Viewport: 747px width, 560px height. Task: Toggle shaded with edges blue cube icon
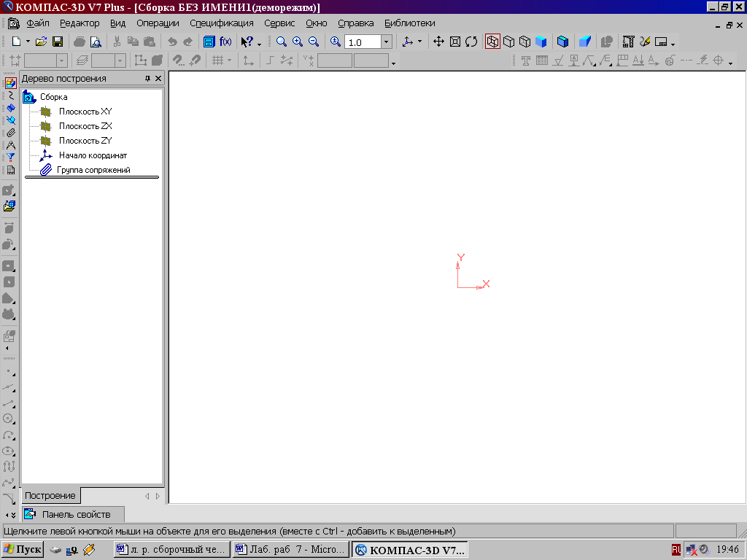point(562,42)
